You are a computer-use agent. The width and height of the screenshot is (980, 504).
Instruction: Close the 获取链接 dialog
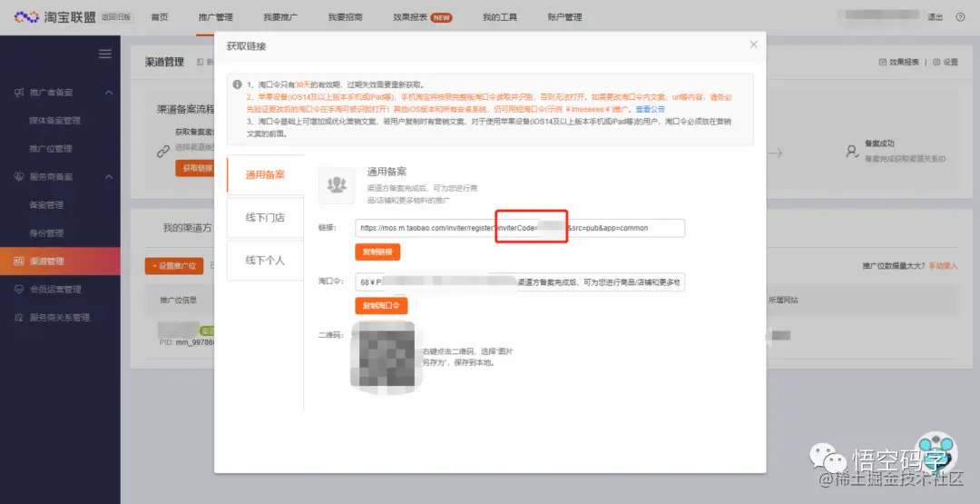coord(754,44)
